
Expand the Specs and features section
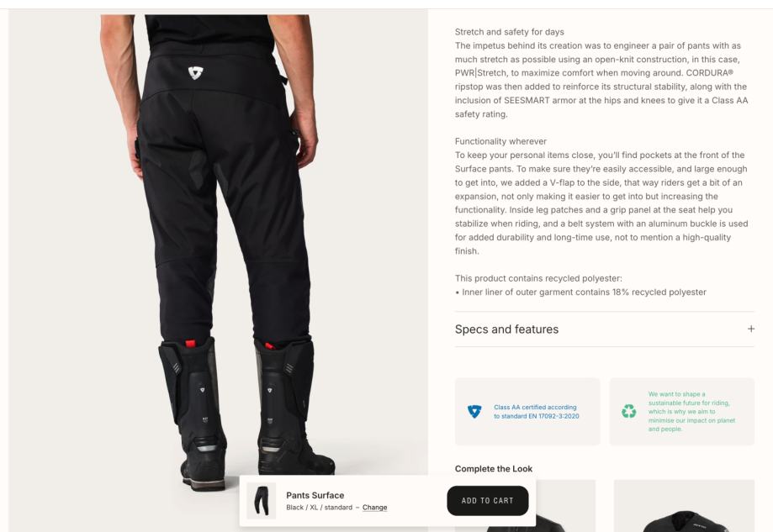click(605, 329)
